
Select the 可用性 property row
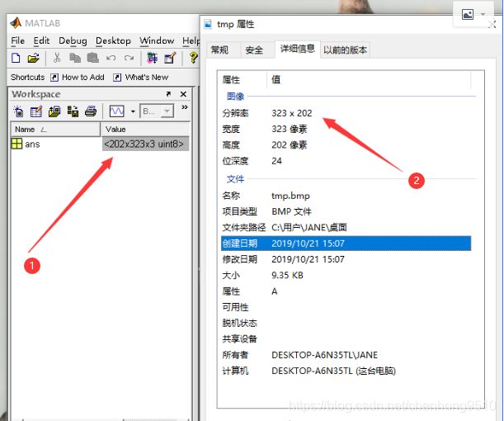click(346, 307)
